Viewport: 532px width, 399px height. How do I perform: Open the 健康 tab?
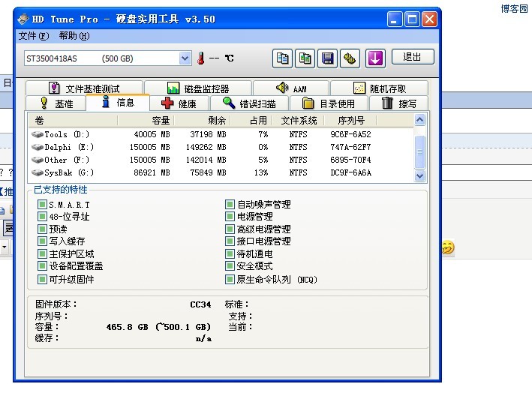tap(179, 103)
